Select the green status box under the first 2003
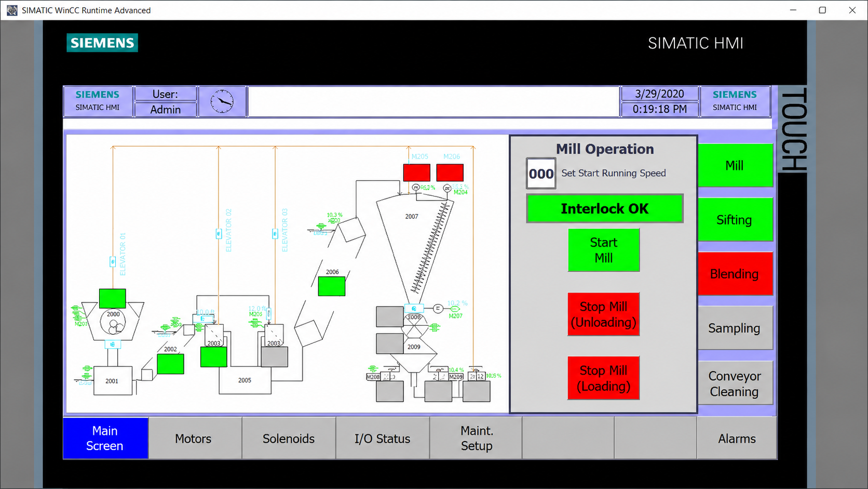 point(213,357)
